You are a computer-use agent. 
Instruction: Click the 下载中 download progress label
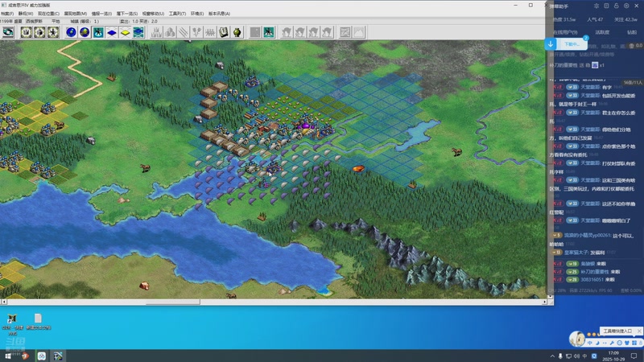pos(571,44)
